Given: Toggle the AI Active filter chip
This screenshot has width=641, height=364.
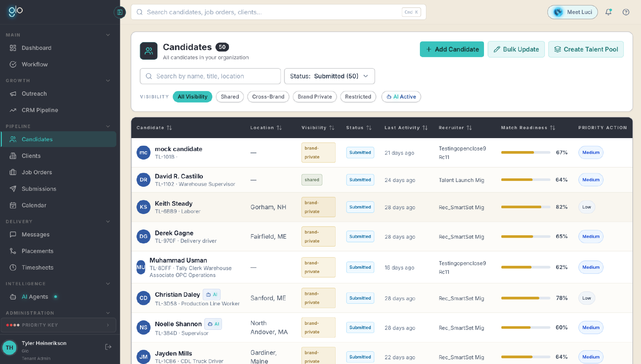Looking at the screenshot, I should coord(401,97).
